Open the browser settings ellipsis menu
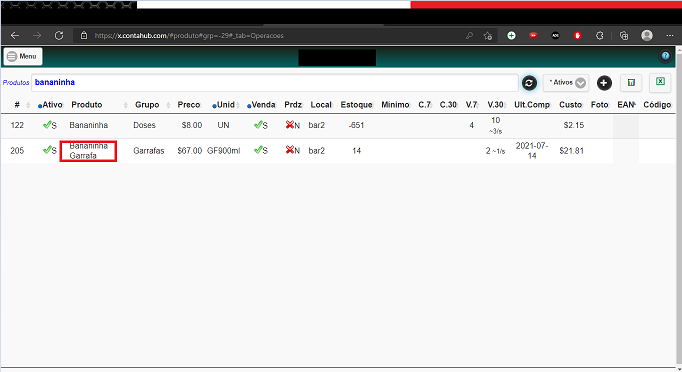The width and height of the screenshot is (682, 372). [x=670, y=36]
